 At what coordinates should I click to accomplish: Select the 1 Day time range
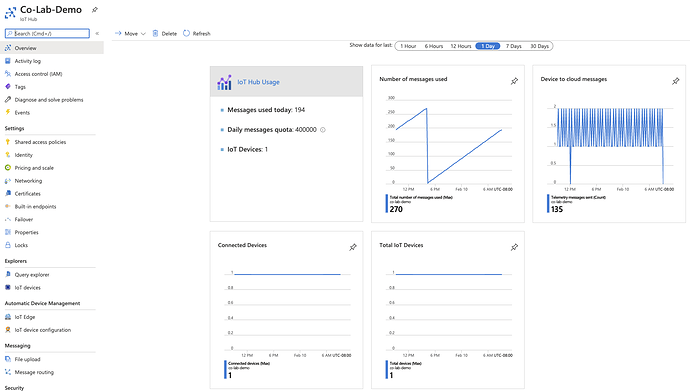[488, 46]
